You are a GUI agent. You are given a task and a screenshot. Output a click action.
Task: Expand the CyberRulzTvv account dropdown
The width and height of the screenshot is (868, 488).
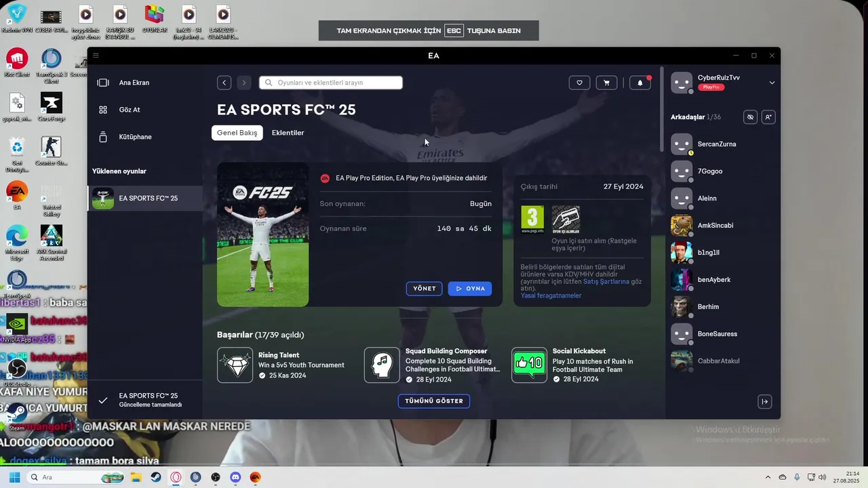[x=772, y=83]
